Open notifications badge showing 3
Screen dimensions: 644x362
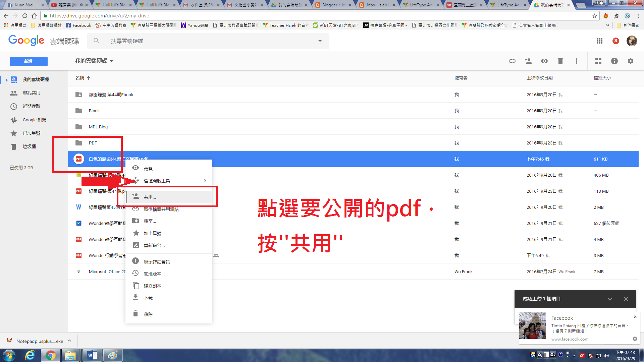(615, 41)
